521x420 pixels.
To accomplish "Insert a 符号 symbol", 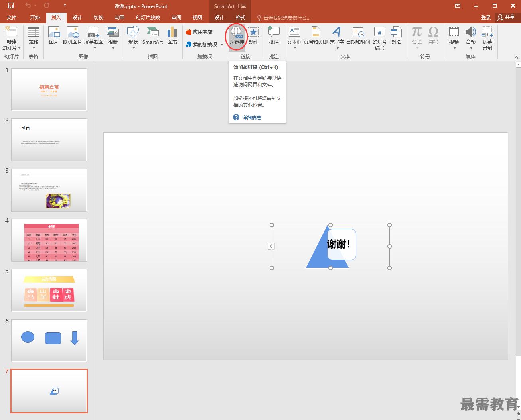I will click(x=434, y=35).
